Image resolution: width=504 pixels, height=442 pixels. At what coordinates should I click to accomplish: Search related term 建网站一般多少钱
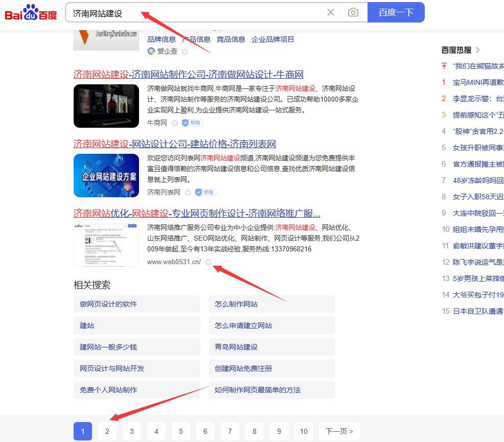(137, 347)
